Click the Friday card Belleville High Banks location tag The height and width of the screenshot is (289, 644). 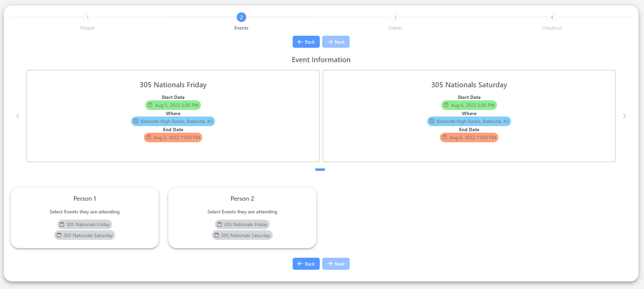173,121
